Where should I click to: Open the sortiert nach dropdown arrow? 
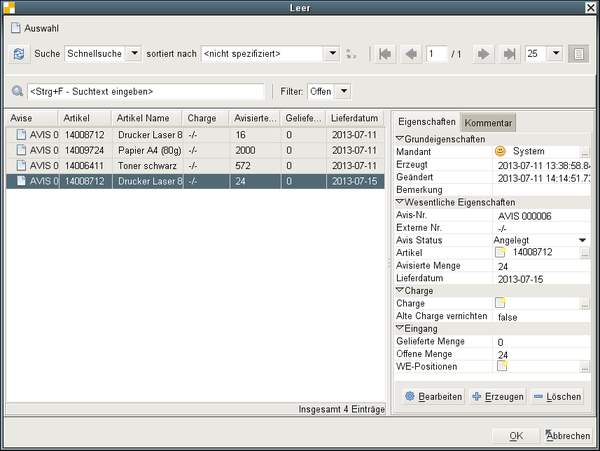[333, 53]
